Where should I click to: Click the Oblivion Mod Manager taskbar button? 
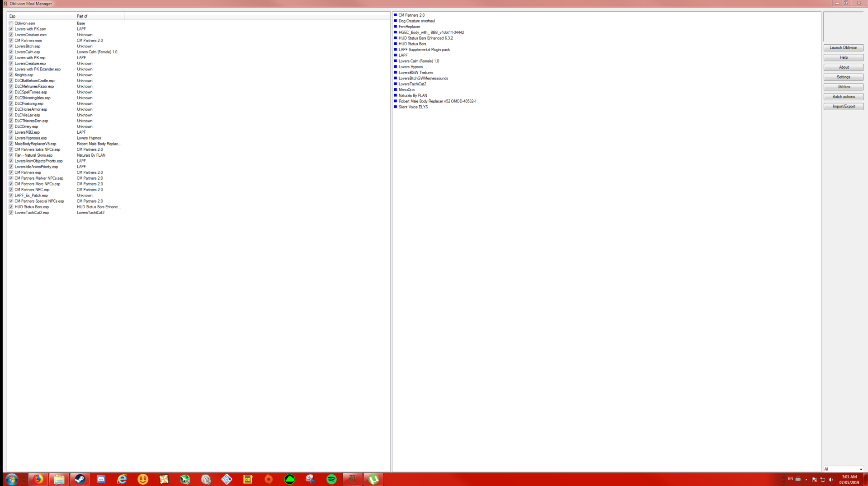coord(353,479)
